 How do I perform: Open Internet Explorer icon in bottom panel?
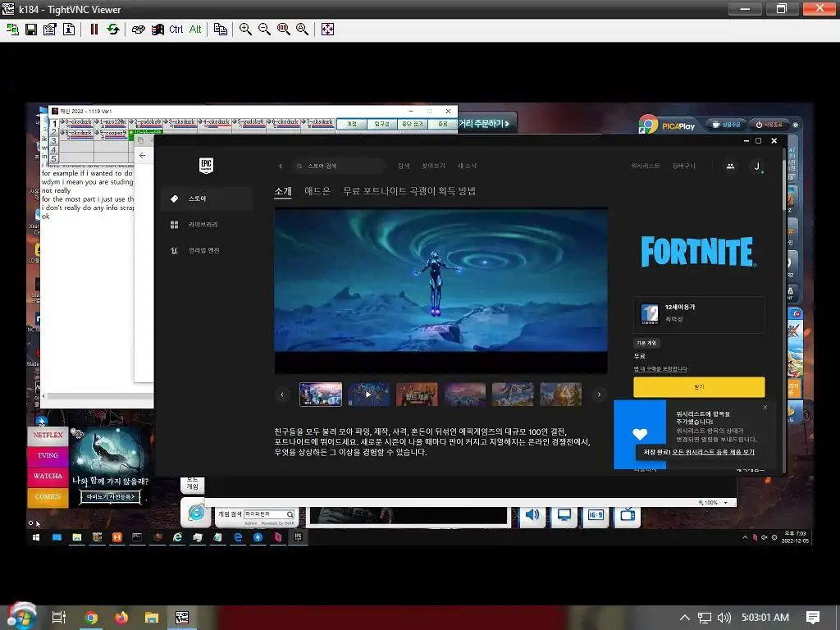[196, 513]
